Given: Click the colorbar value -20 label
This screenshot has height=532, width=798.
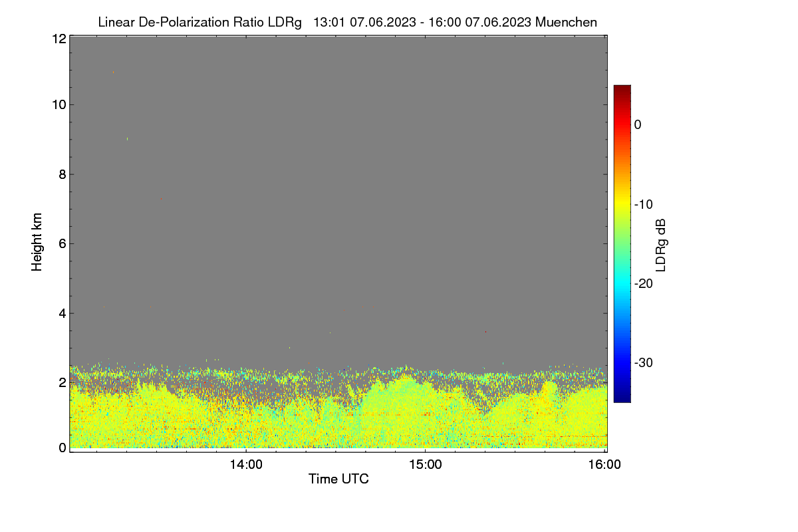Looking at the screenshot, I should point(643,283).
